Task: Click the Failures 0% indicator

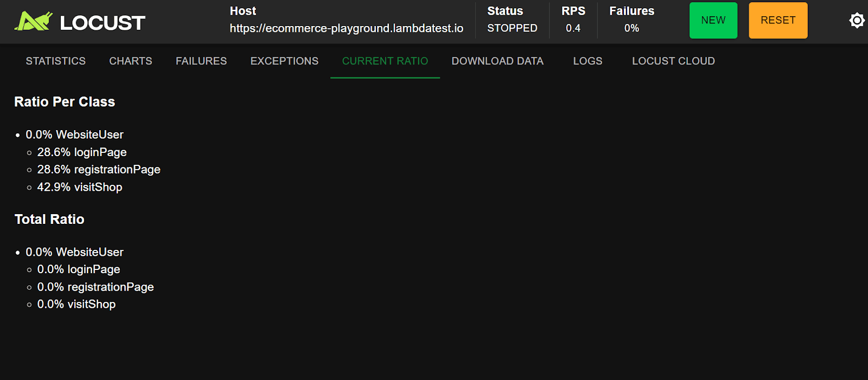Action: point(631,28)
